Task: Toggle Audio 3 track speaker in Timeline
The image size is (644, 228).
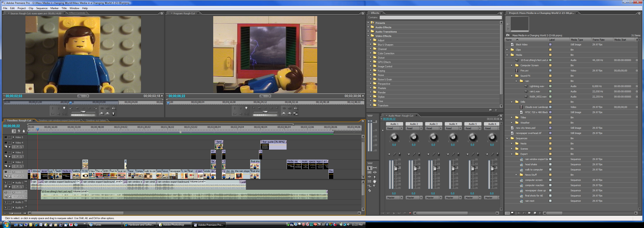Action: (x=6, y=202)
